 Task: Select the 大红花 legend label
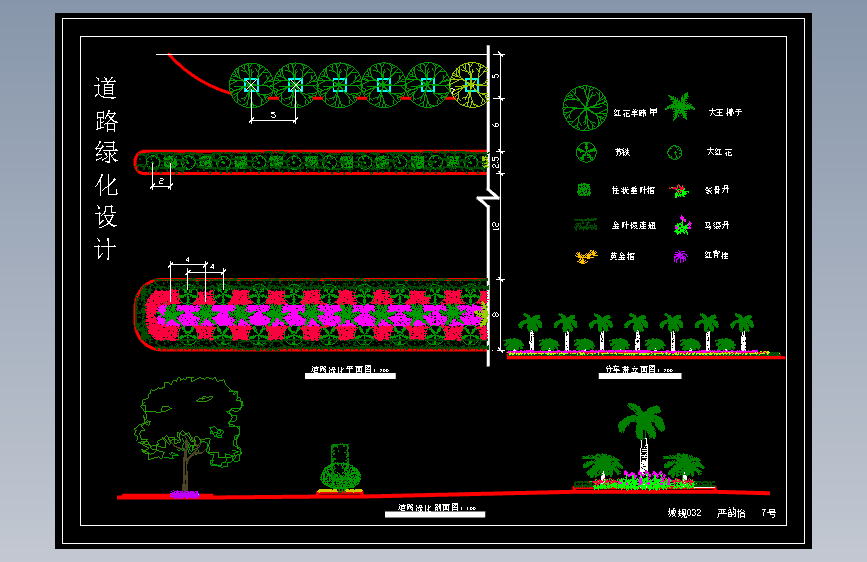(719, 152)
